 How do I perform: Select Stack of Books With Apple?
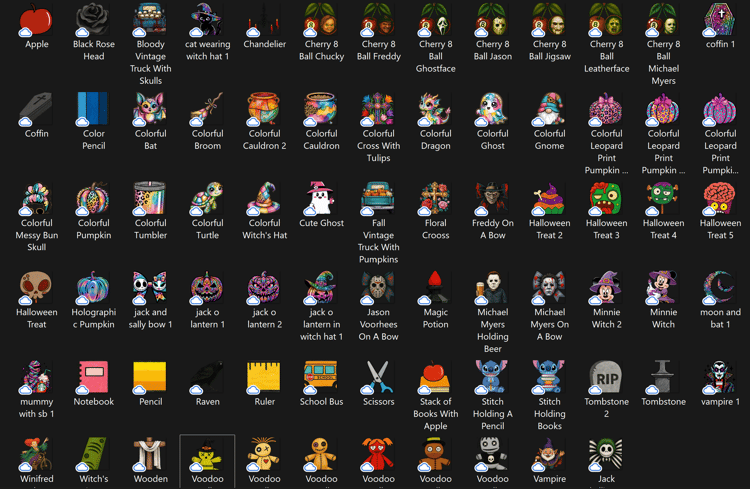435,378
